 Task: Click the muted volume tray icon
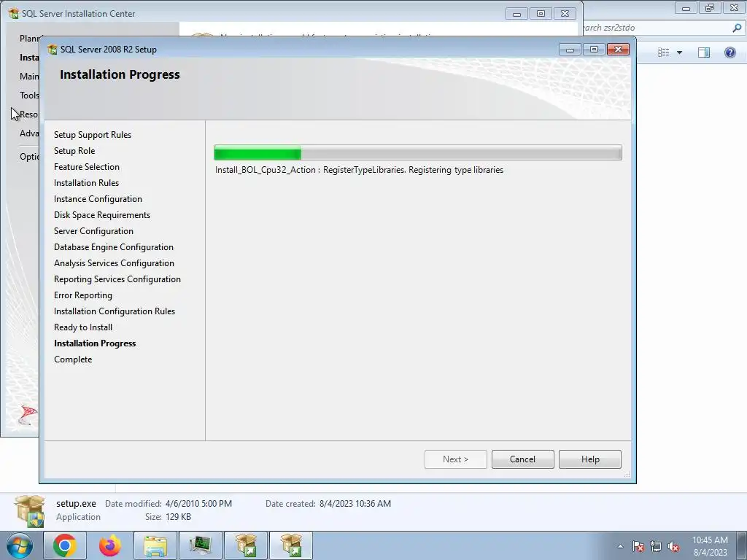673,546
